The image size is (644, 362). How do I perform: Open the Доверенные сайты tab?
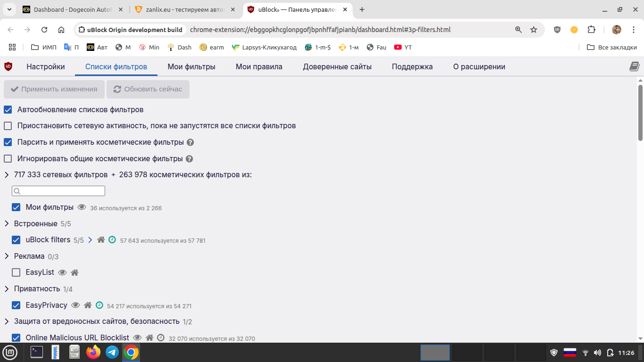coord(337,67)
